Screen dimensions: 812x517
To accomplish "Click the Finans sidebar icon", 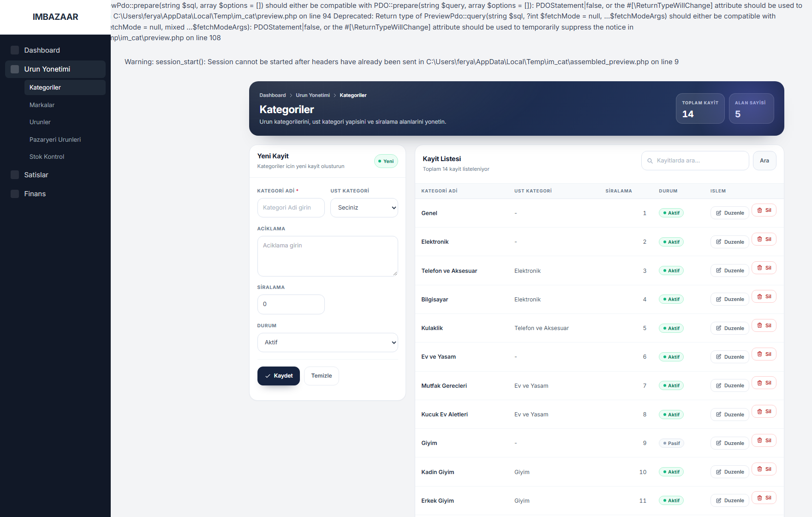I will coord(15,194).
